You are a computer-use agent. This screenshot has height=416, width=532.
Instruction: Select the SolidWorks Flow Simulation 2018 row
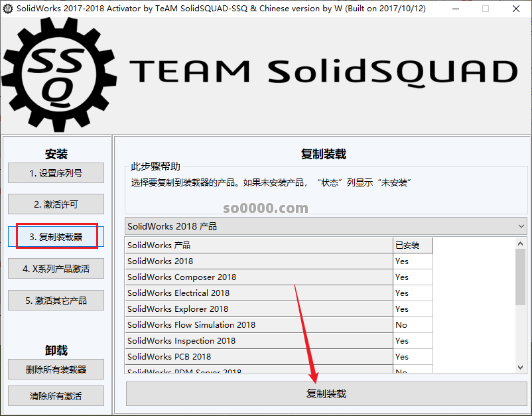point(279,324)
